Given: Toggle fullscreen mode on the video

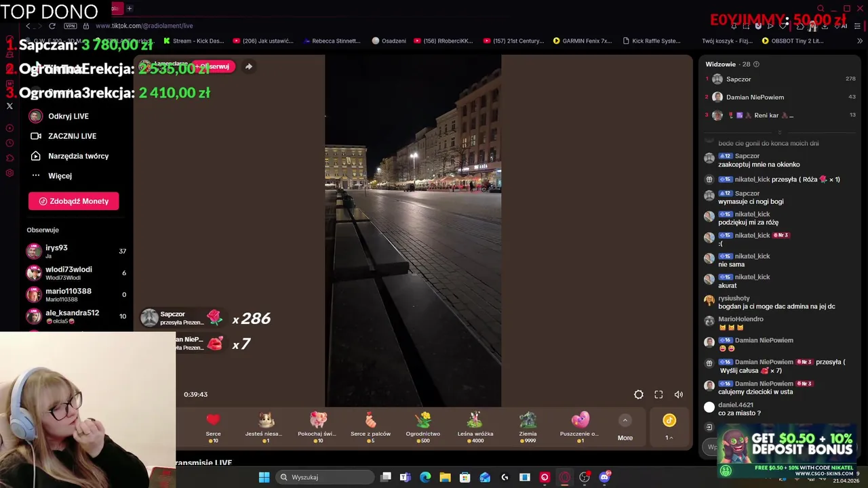Looking at the screenshot, I should (x=658, y=394).
